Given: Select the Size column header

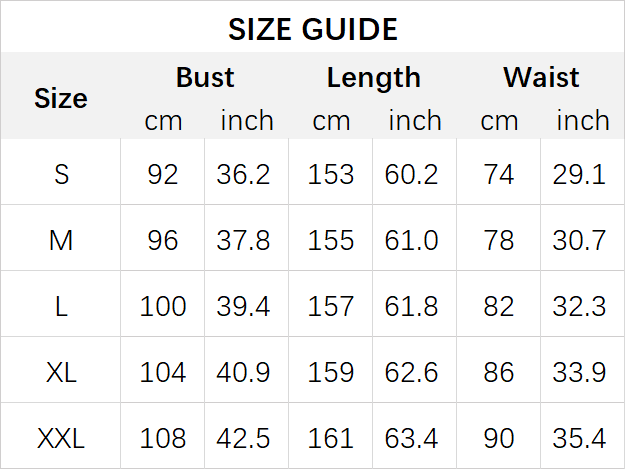Looking at the screenshot, I should [x=61, y=98].
